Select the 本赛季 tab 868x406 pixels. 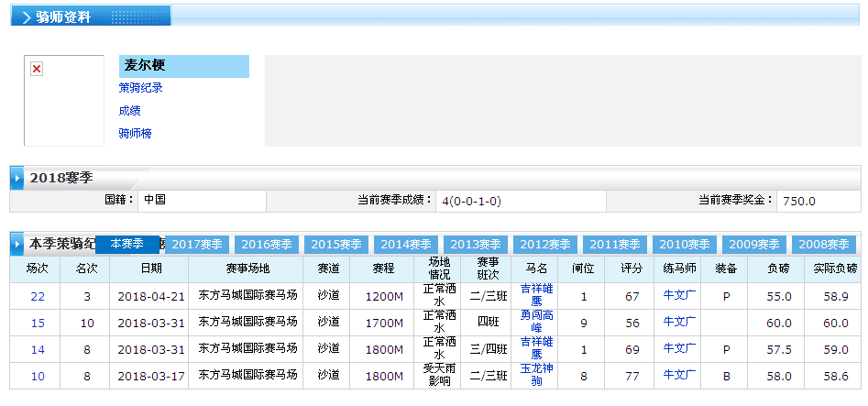point(127,244)
